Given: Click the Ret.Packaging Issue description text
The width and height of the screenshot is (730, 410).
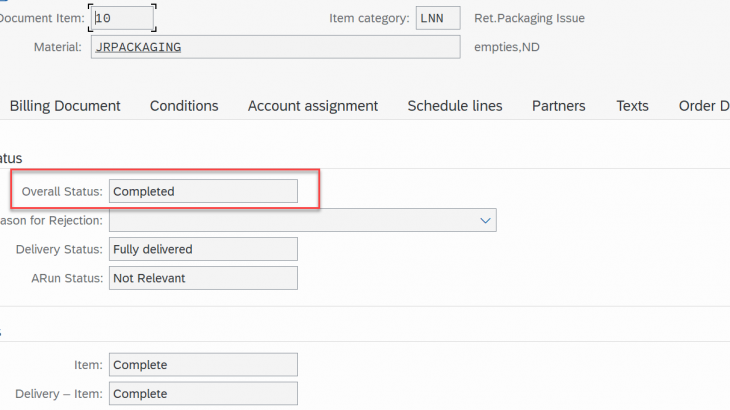Looking at the screenshot, I should (x=529, y=18).
